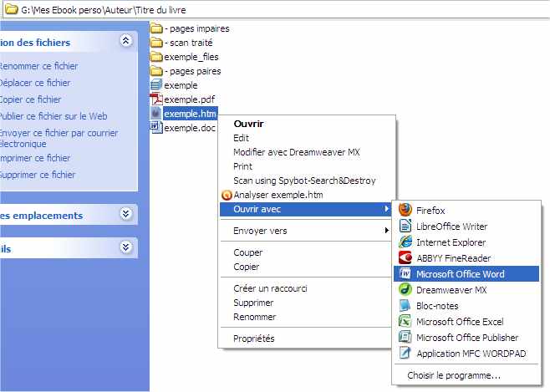This screenshot has height=392, width=550.
Task: Click the Microsoft Office Excel icon
Action: pos(405,321)
